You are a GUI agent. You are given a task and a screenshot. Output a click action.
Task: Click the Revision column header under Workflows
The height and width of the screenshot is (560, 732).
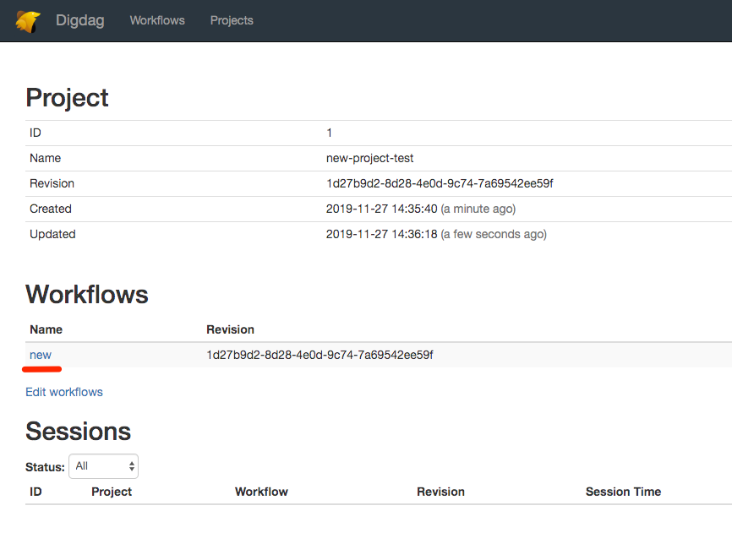point(230,329)
